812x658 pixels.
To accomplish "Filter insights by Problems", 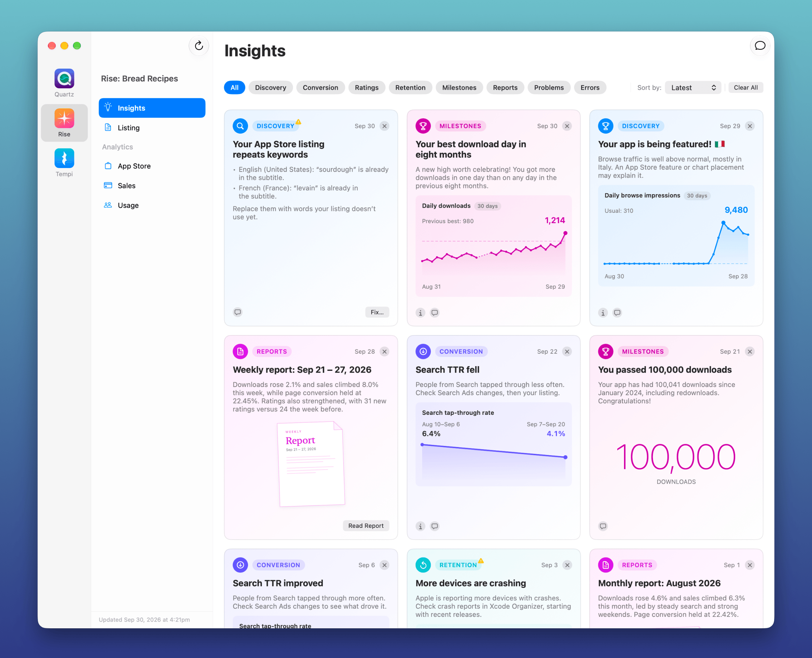I will [549, 88].
